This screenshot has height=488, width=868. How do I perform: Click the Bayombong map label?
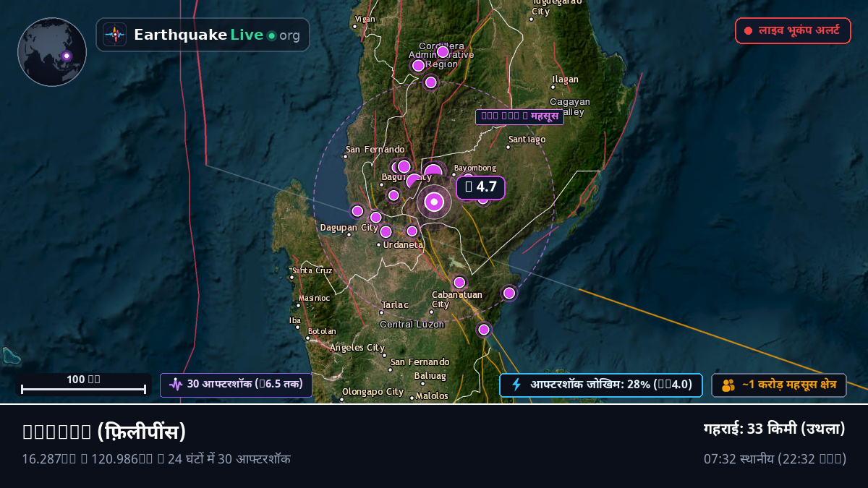(x=475, y=168)
